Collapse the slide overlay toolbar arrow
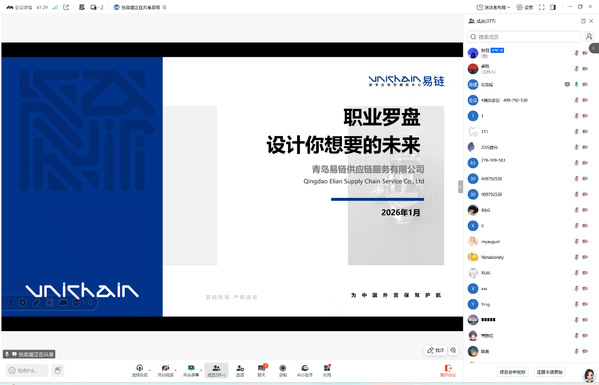This screenshot has width=599, height=385. (x=90, y=302)
